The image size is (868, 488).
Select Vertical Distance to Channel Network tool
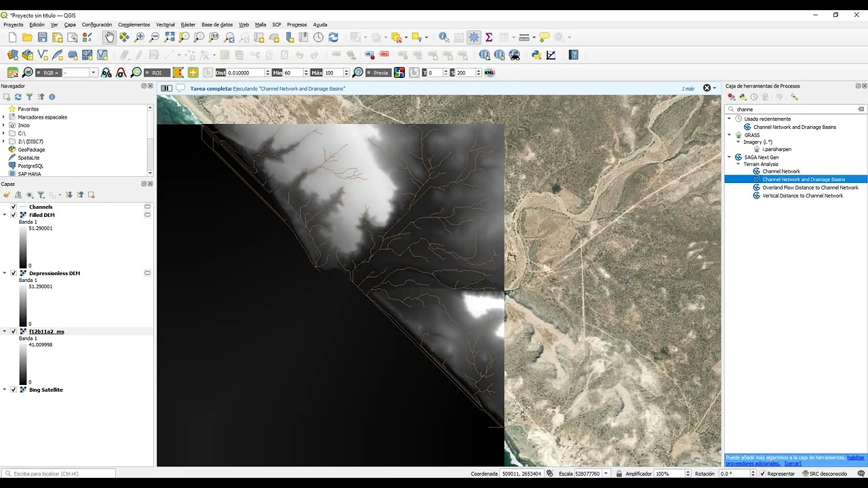tap(803, 196)
